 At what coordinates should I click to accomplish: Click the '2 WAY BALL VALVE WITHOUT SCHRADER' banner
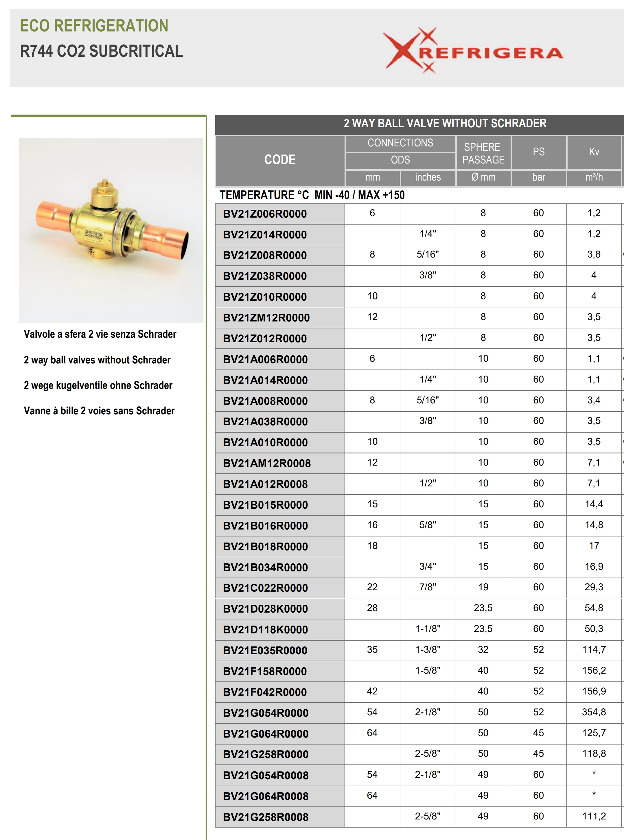pos(445,124)
